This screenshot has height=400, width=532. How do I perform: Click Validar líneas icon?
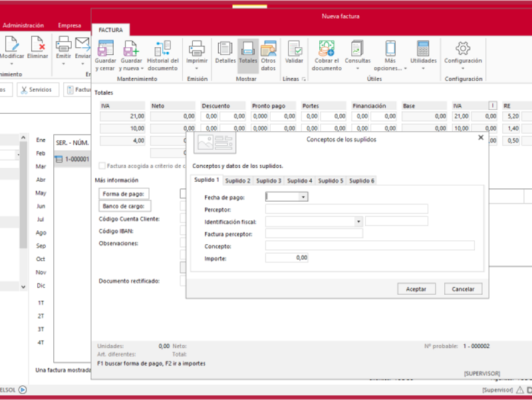tap(294, 49)
